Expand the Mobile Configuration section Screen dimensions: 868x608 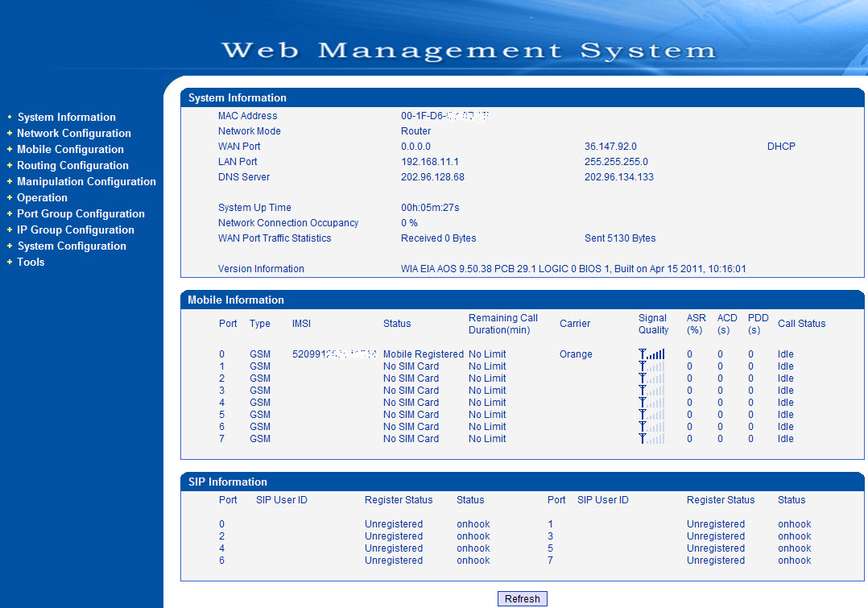70,149
